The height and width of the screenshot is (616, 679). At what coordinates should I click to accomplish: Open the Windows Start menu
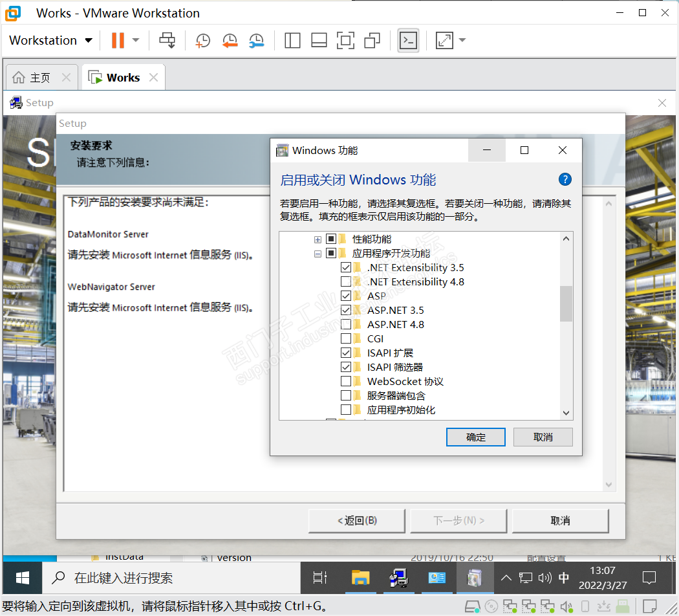(22, 578)
